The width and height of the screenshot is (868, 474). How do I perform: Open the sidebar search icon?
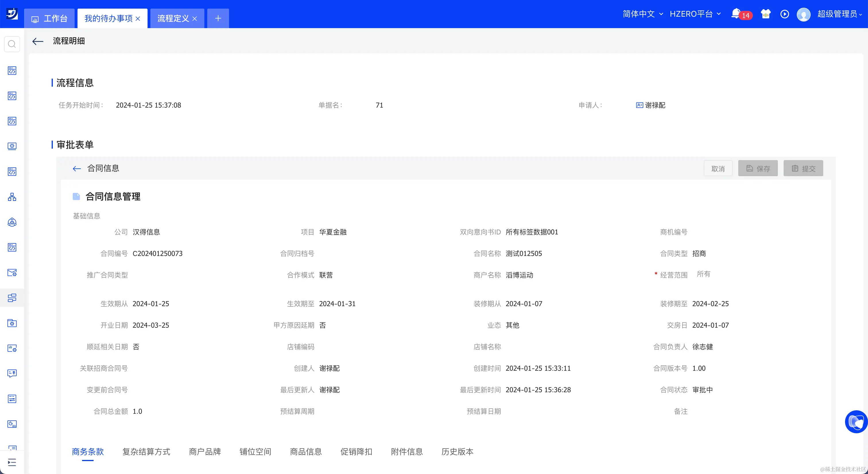(12, 44)
